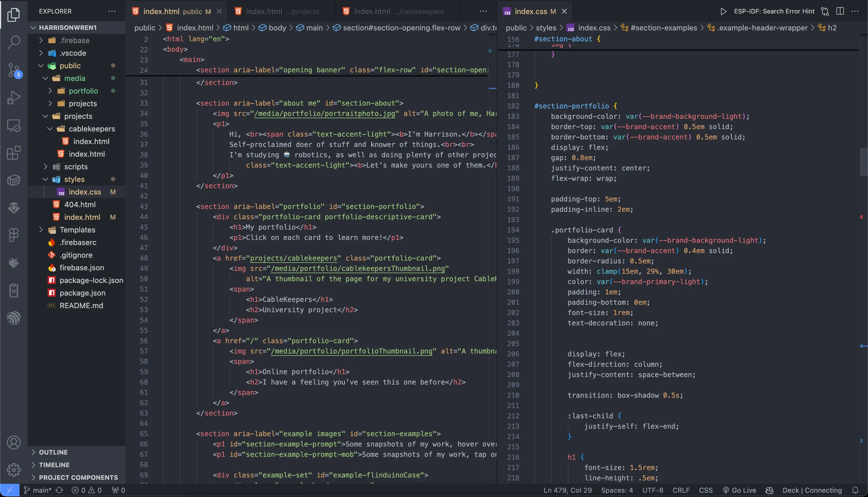Open Source Control with 3 pending changes
Screen dimensions: 868x497
pos(14,70)
